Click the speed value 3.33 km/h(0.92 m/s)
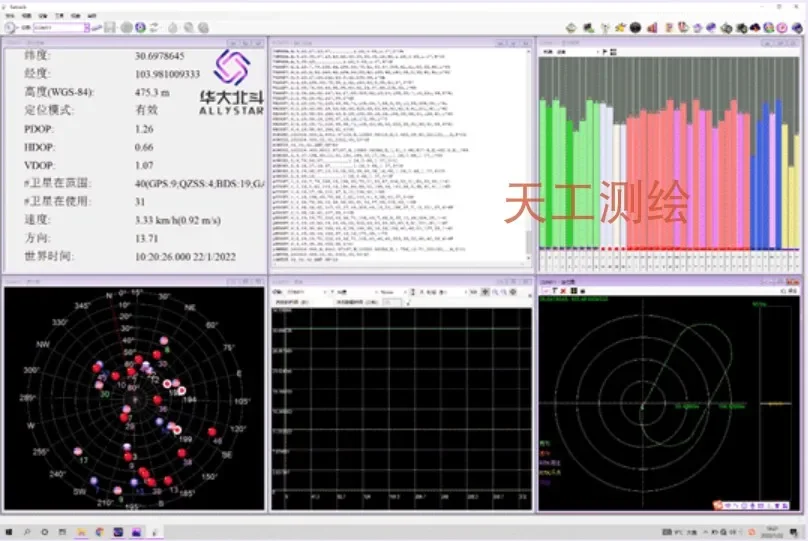This screenshot has width=808, height=541. click(178, 220)
